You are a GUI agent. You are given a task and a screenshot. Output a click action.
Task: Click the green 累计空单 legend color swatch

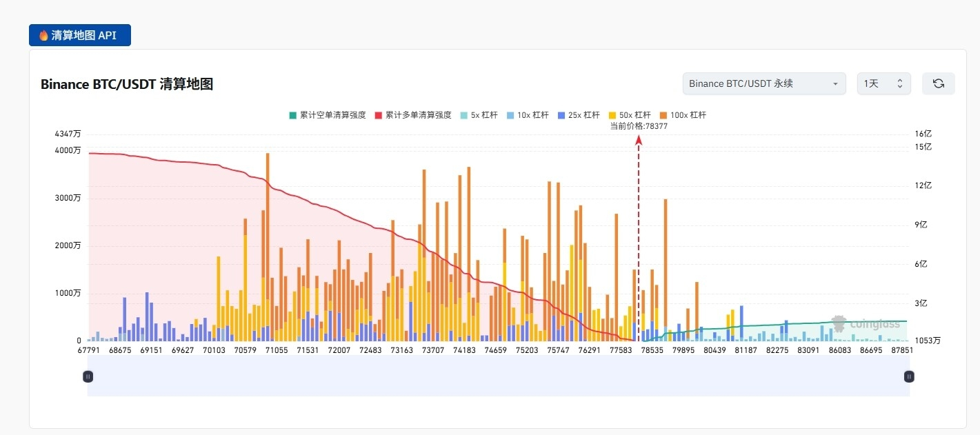[x=293, y=115]
